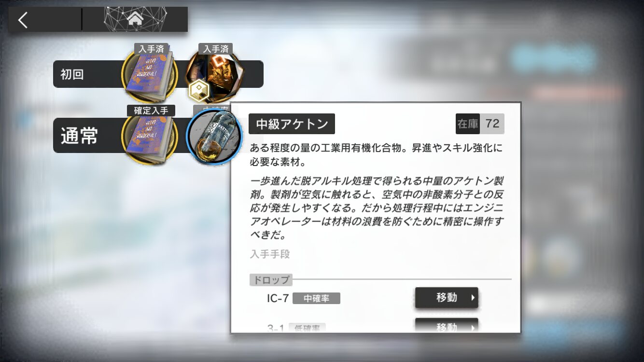
Task: Tap the 入手手段 heading
Action: pos(270,254)
